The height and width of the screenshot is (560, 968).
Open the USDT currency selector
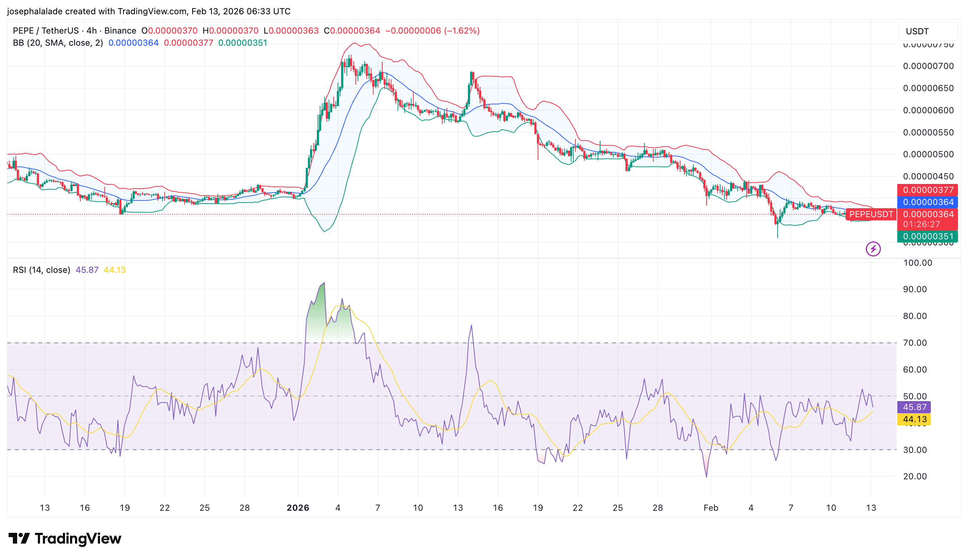(x=927, y=31)
